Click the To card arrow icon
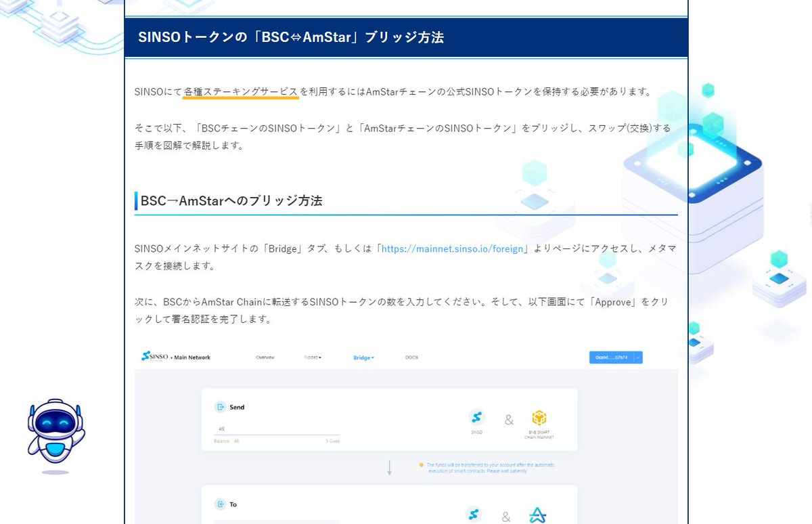 coord(220,504)
